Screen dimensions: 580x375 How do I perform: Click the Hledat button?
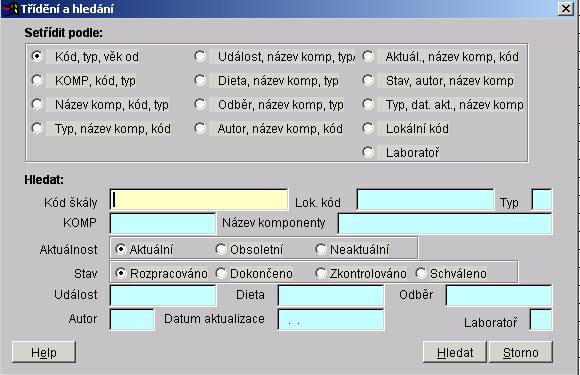coord(455,352)
